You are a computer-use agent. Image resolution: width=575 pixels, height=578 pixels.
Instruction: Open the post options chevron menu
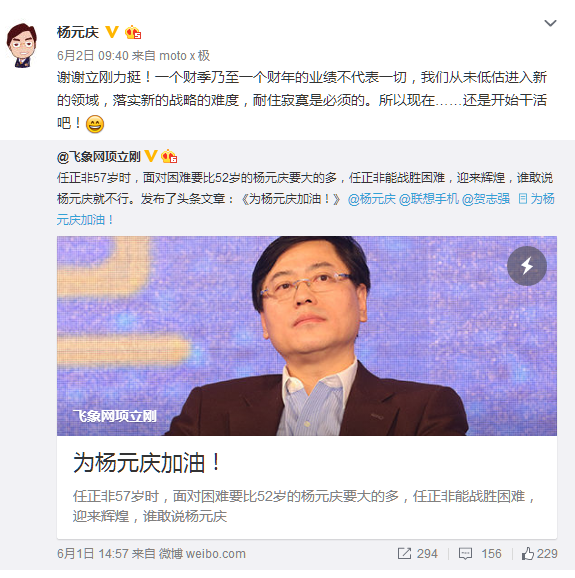pos(550,23)
